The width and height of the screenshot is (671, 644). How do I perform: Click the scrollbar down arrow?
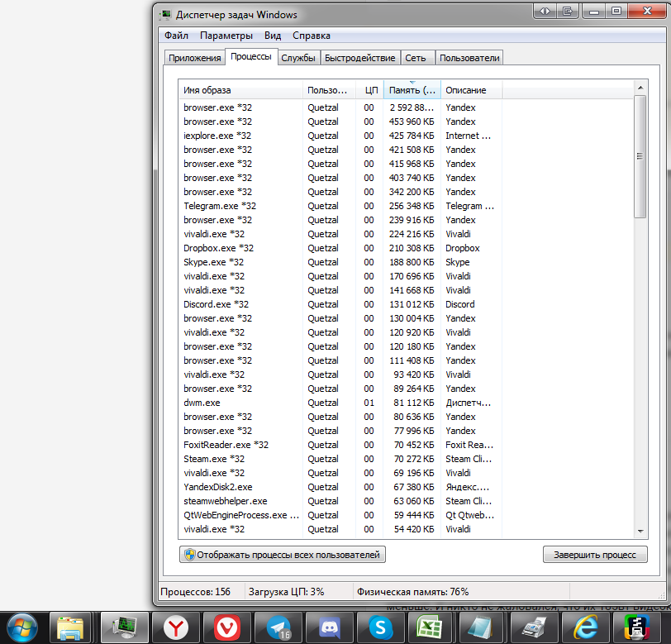point(640,532)
